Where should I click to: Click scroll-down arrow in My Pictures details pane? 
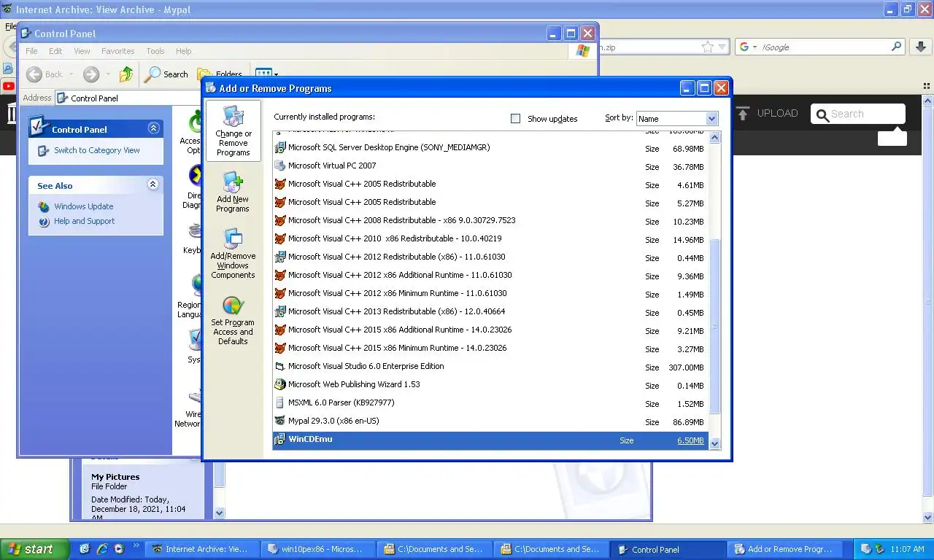(x=219, y=513)
